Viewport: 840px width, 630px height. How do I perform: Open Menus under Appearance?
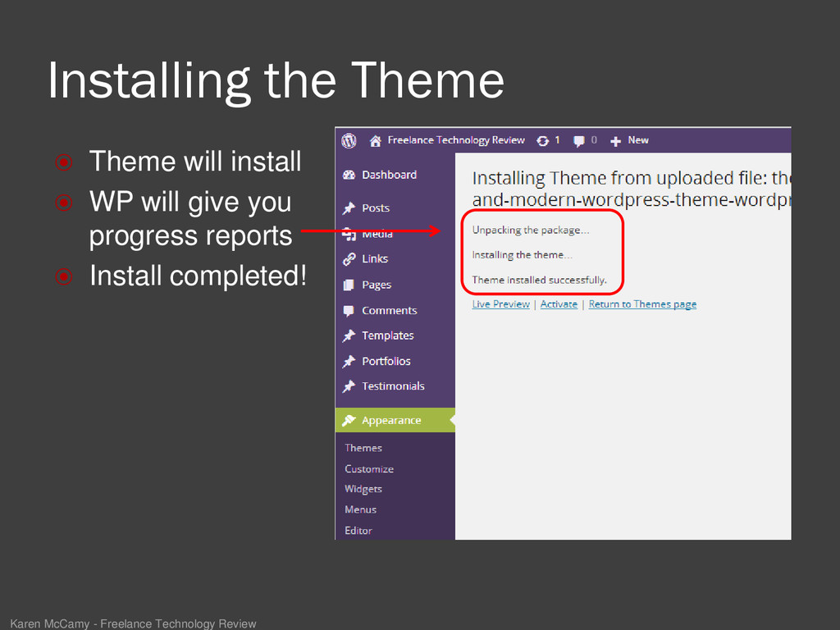(361, 509)
